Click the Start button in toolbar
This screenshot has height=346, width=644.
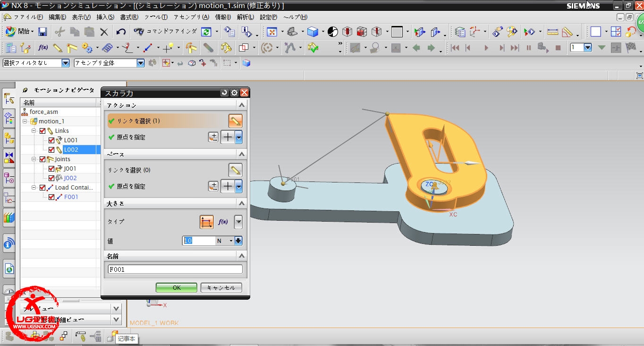(x=19, y=32)
